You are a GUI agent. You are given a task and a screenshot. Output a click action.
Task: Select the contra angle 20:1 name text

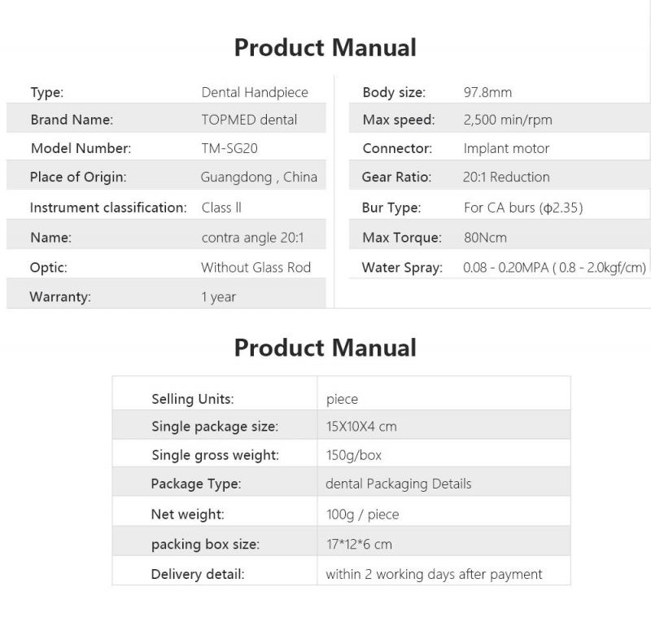(252, 238)
